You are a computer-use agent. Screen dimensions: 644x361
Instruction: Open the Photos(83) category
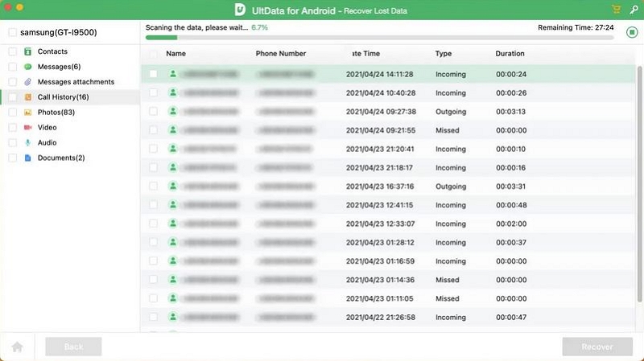tap(56, 113)
